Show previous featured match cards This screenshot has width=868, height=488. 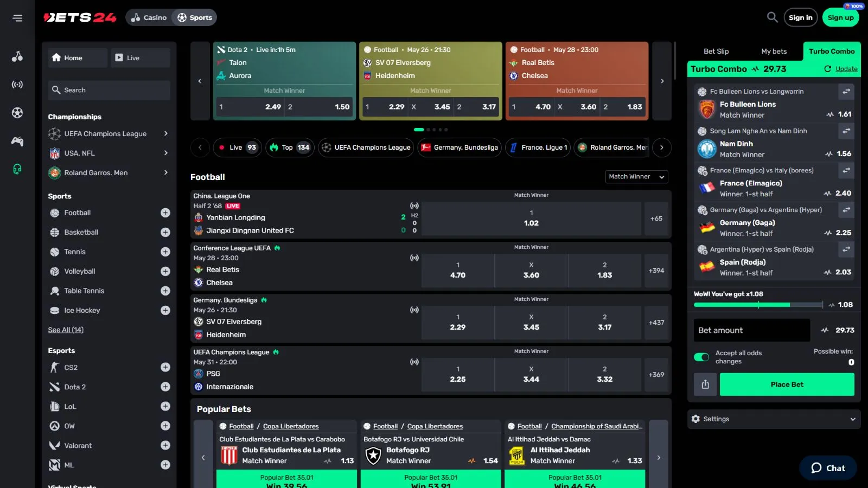[200, 81]
